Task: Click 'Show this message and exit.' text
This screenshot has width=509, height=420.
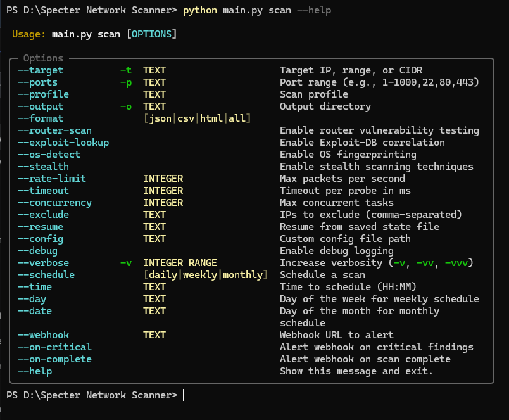Action: click(x=356, y=371)
